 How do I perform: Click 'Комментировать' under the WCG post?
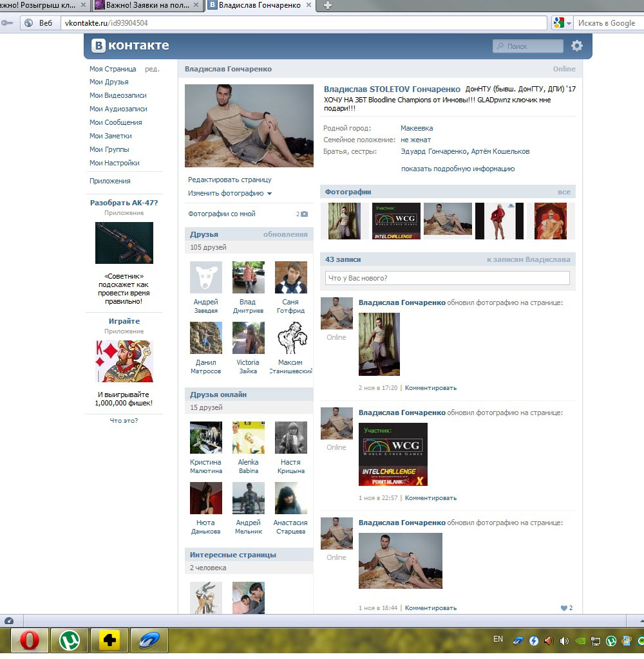click(x=430, y=497)
